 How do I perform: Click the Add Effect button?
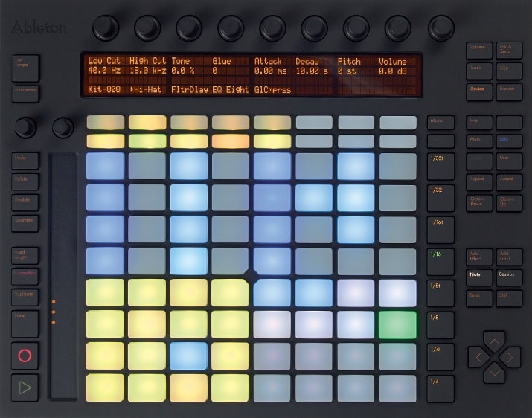tap(479, 257)
